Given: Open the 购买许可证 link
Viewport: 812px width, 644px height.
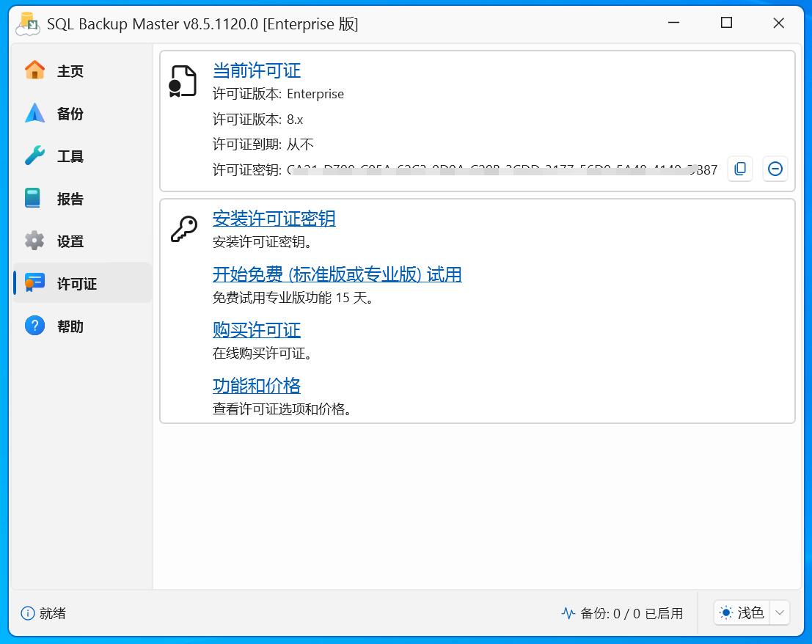Looking at the screenshot, I should [x=256, y=330].
